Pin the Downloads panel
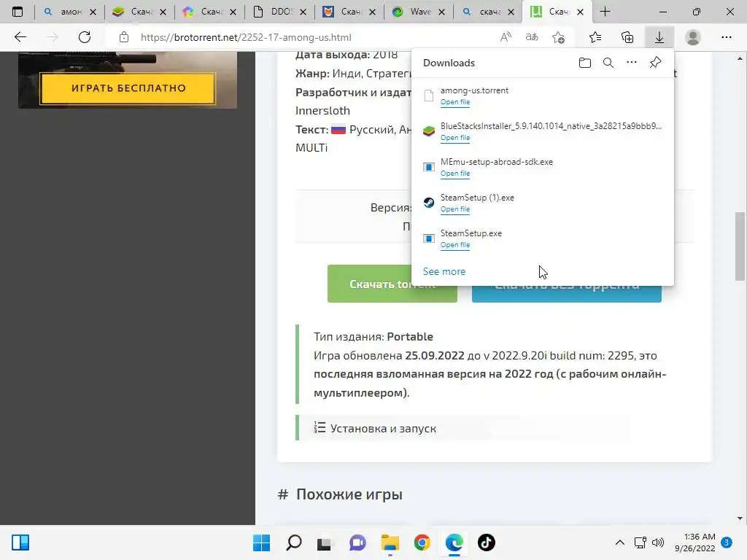This screenshot has width=747, height=560. point(655,63)
